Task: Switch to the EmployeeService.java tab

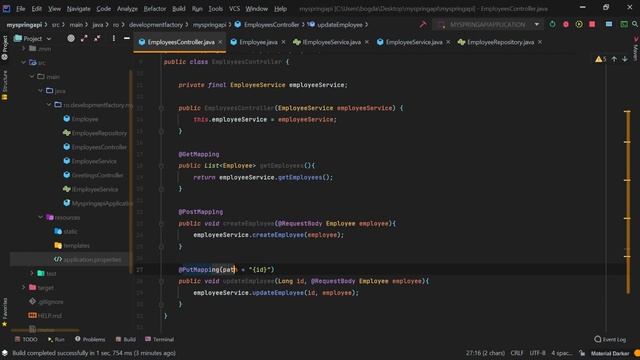Action: 414,42
